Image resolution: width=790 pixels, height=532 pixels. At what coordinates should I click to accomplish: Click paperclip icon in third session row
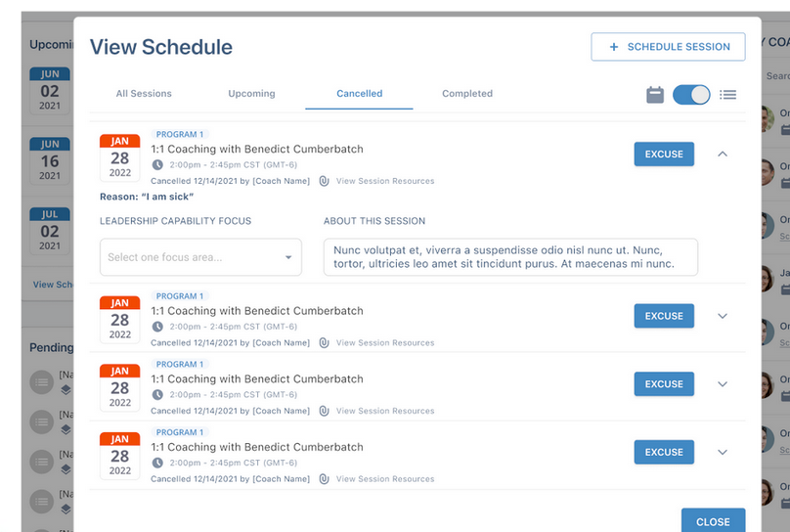point(324,411)
